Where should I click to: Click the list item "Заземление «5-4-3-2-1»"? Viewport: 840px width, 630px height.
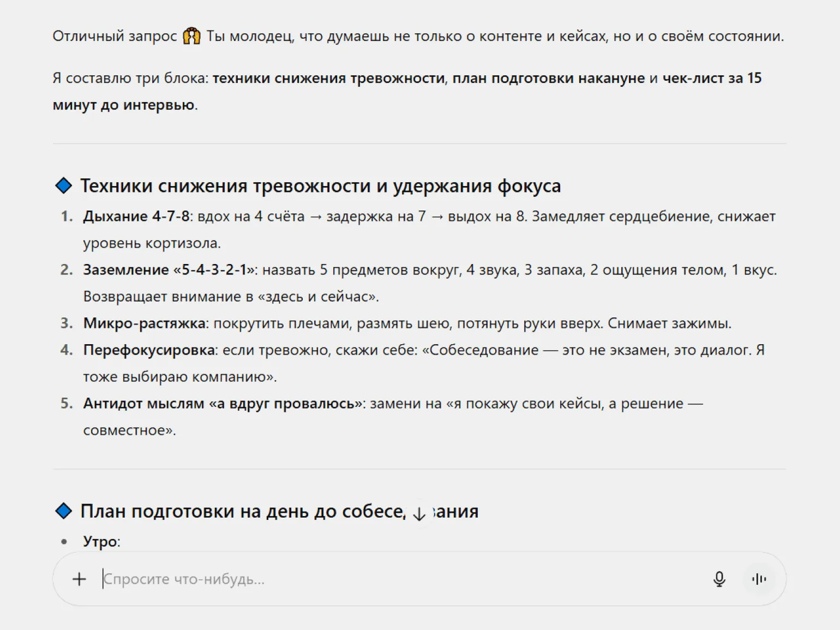click(169, 270)
